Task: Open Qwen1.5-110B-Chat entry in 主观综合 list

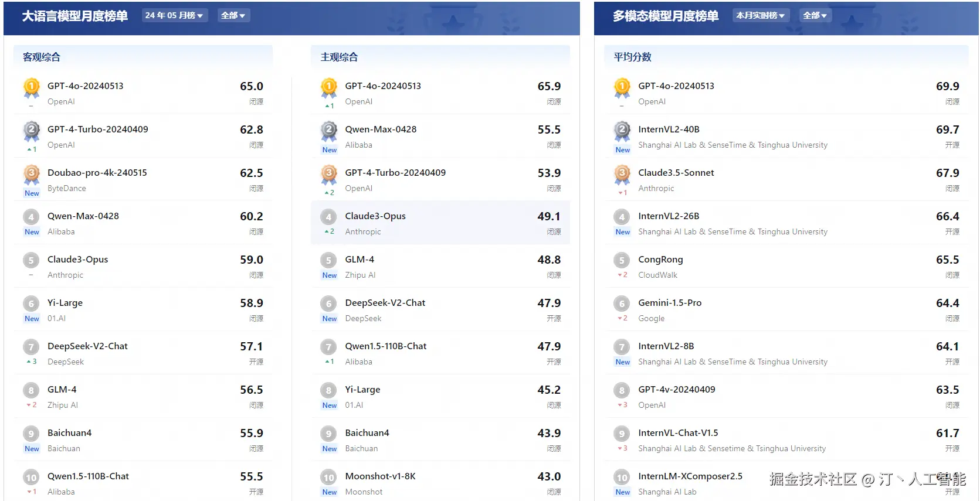Action: (x=386, y=346)
